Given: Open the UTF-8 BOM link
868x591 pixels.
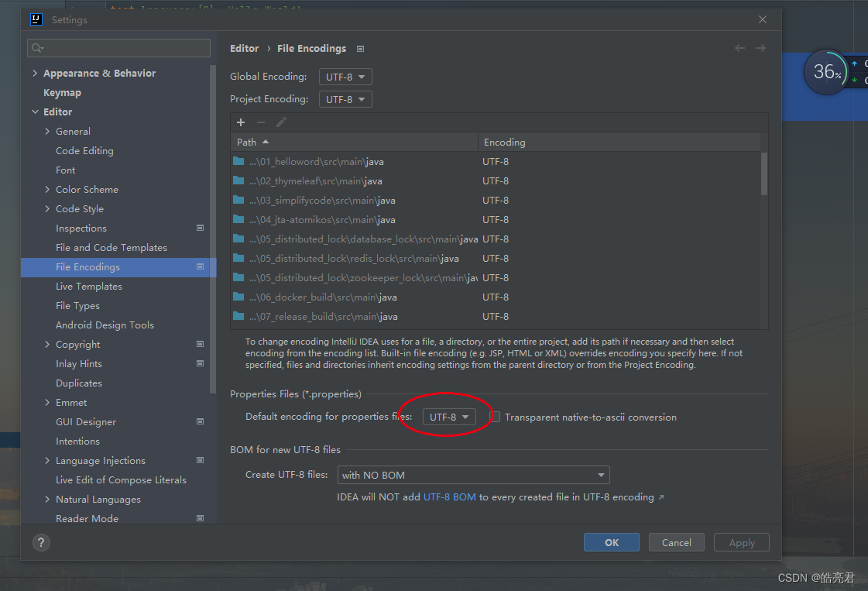Looking at the screenshot, I should click(x=450, y=497).
